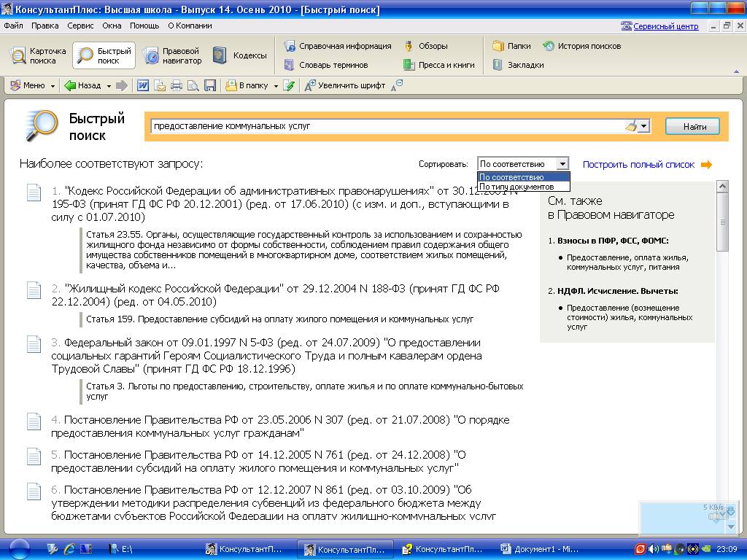This screenshot has width=747, height=560.
Task: Open Словарь терминов
Action: (326, 65)
